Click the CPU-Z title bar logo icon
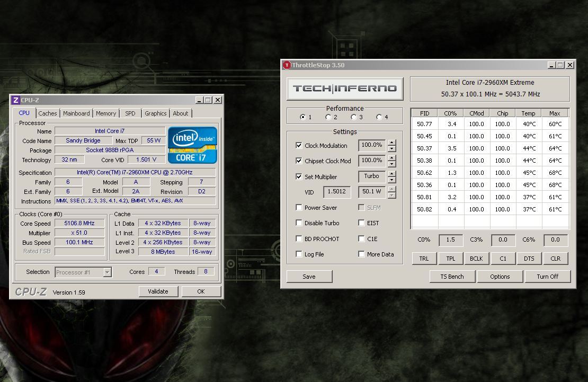Screen dimensions: 588x382 (16, 100)
